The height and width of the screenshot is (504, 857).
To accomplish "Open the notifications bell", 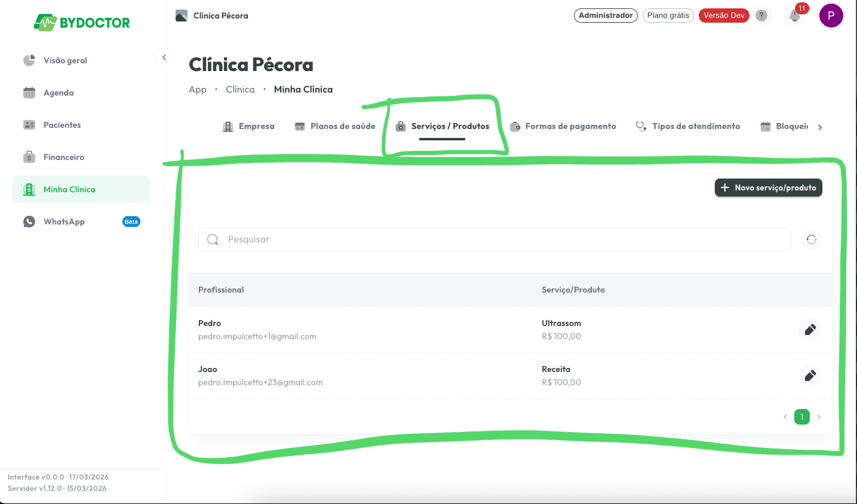I will [x=795, y=16].
